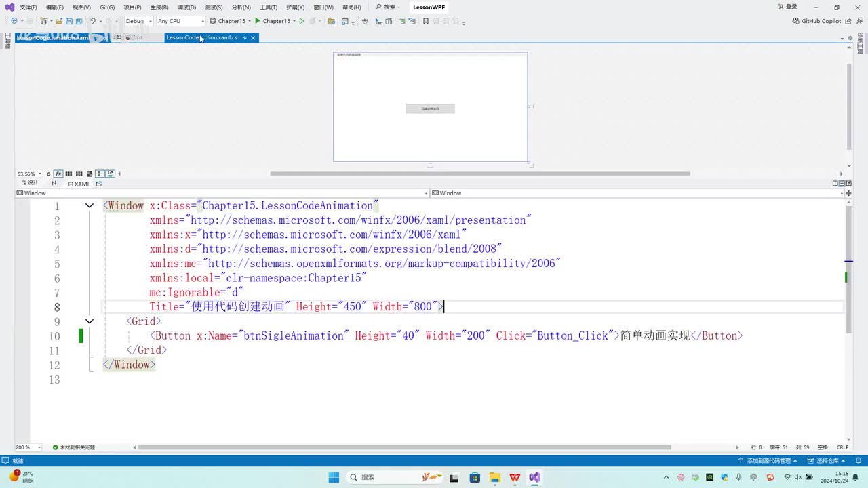This screenshot has height=488, width=868.
Task: Switch to the XAML pane tab
Action: coord(79,184)
